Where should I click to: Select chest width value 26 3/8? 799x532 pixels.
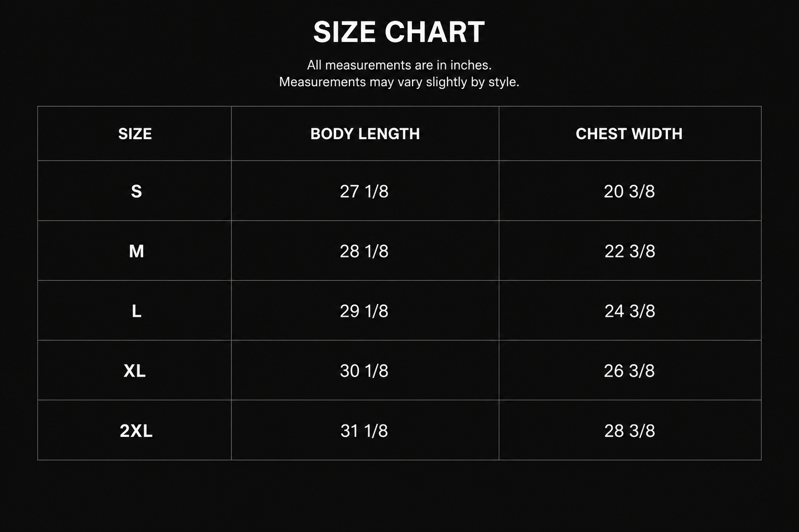coord(629,371)
